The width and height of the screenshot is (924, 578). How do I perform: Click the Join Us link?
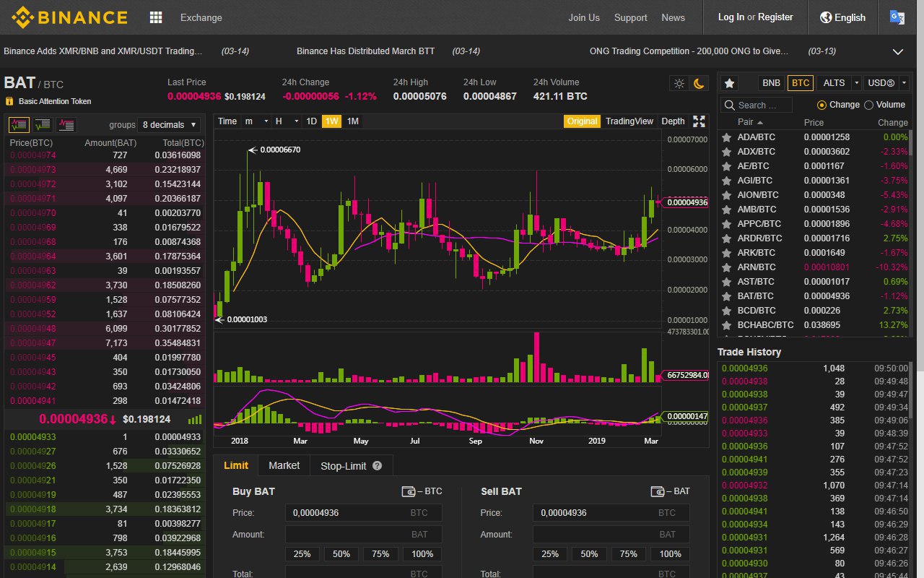tap(584, 17)
